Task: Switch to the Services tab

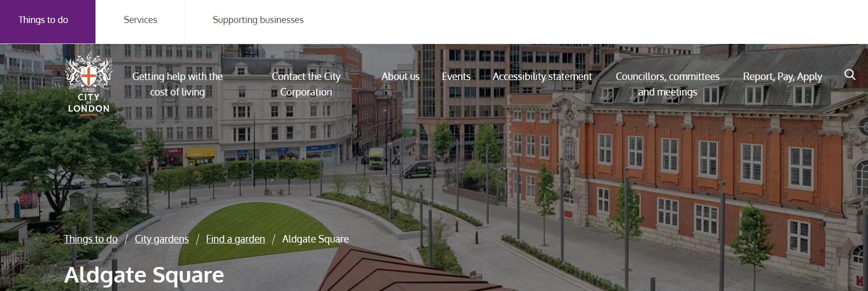Action: (140, 20)
